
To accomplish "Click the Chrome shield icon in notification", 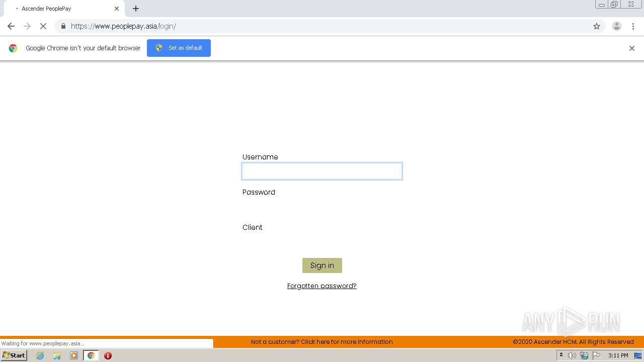I will point(159,48).
